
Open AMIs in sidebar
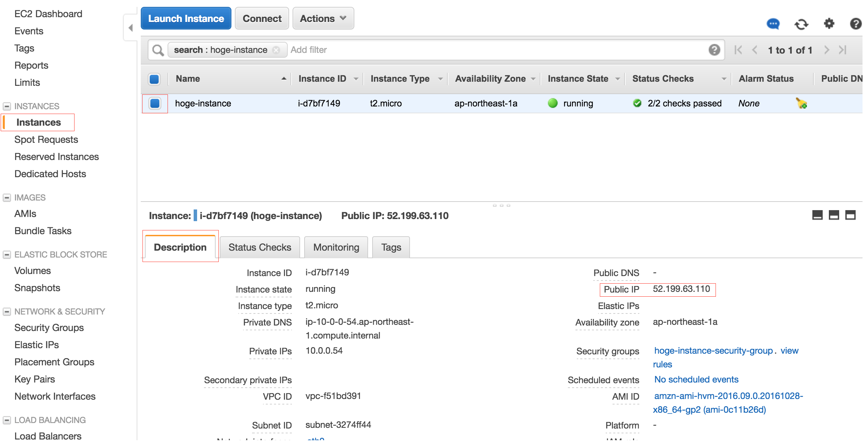[x=25, y=214]
